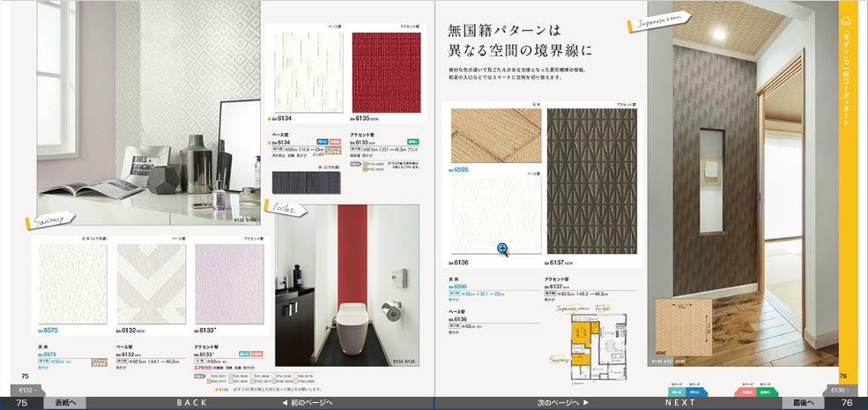Select the chevron-pattern 6132 wallpaper sample
868x410 pixels.
point(151,284)
